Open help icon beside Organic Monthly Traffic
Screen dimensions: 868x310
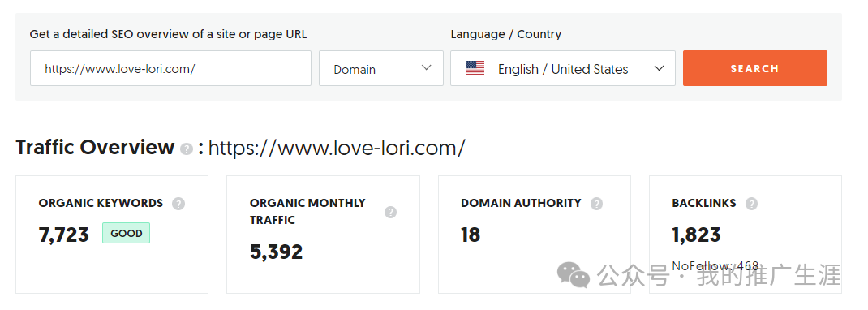click(391, 212)
